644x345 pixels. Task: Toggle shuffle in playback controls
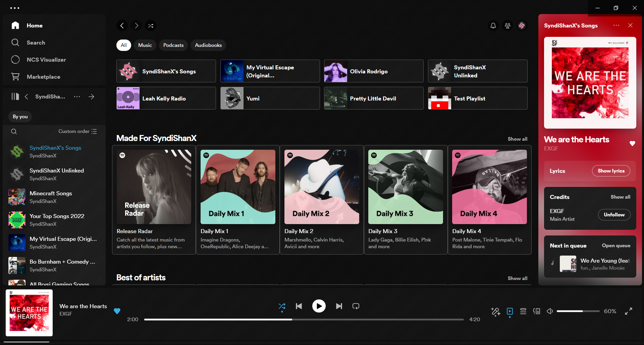282,306
